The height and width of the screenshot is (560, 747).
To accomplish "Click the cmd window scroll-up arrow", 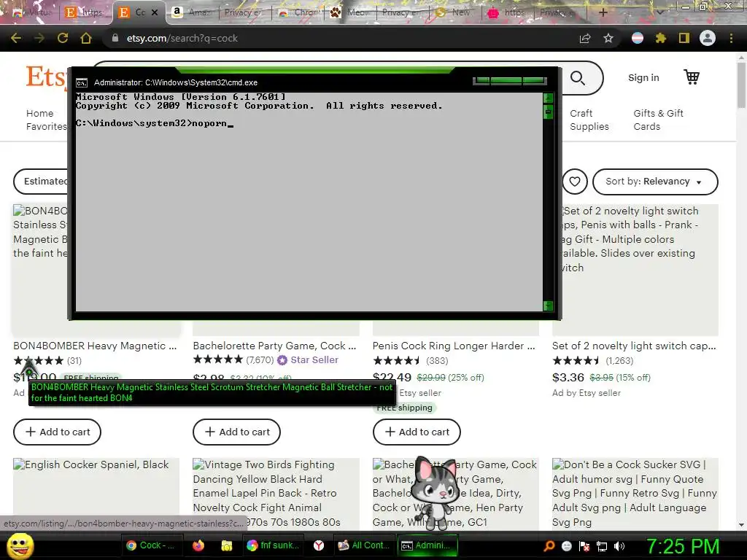I will (548, 98).
